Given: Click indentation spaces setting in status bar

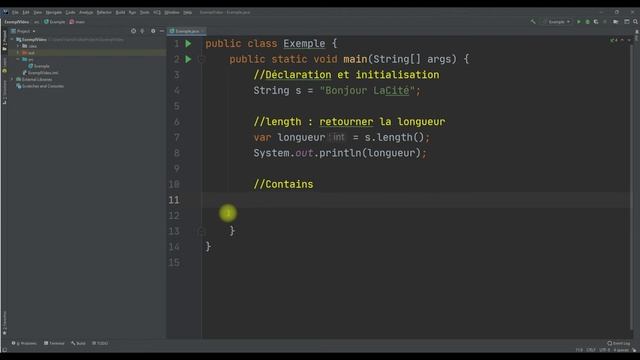Looking at the screenshot, I should (x=620, y=350).
